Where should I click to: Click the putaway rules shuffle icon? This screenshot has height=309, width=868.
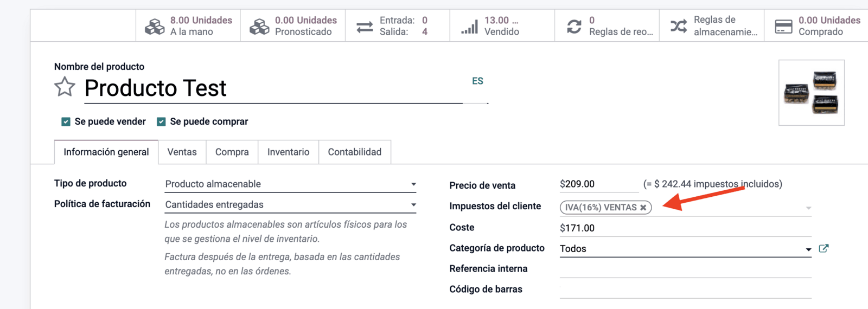click(679, 26)
